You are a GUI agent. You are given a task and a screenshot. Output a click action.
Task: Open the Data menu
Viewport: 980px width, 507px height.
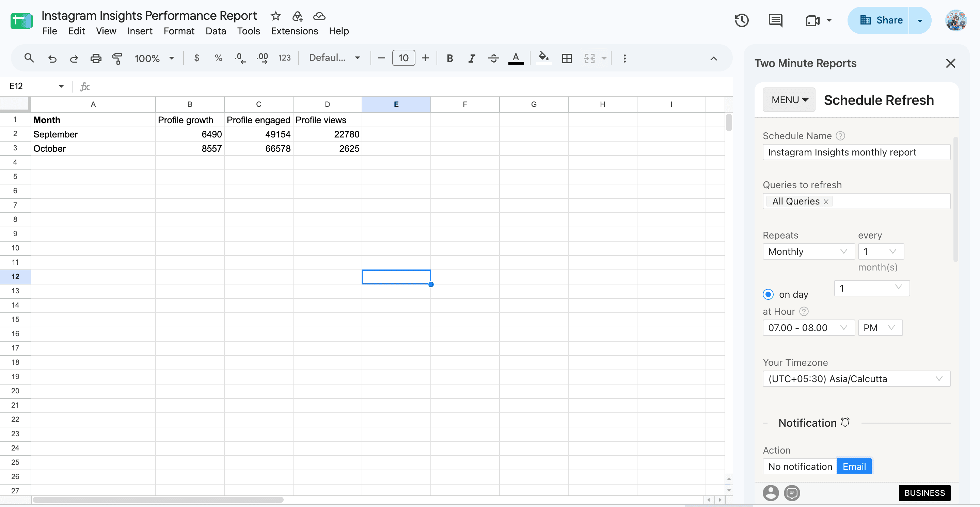pyautogui.click(x=216, y=31)
